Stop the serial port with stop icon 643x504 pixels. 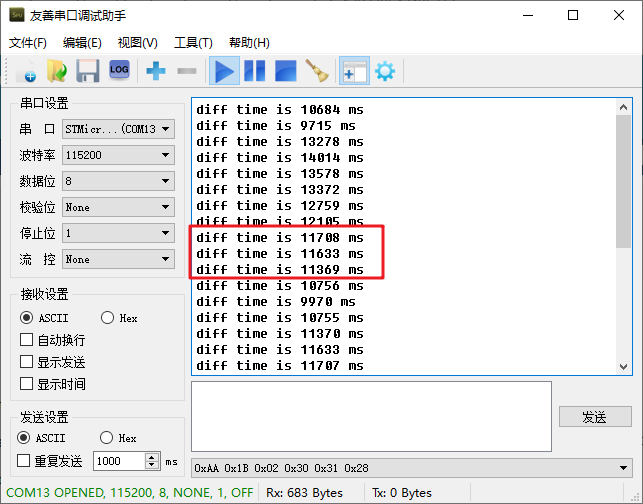point(286,71)
